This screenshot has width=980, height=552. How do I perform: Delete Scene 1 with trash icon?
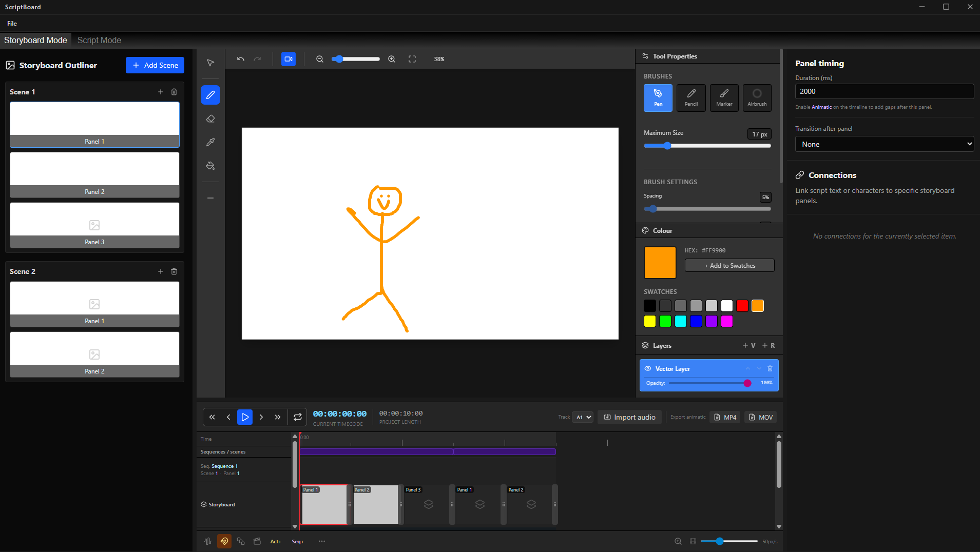[x=174, y=92]
